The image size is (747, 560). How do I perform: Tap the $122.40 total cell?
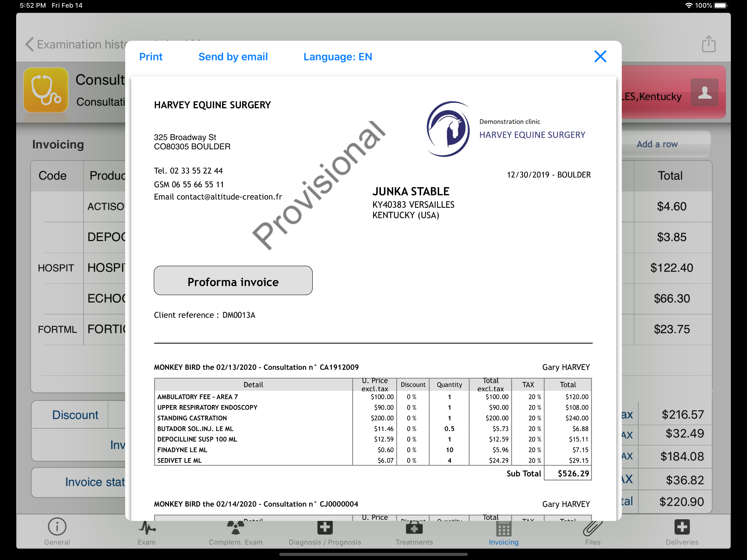(672, 268)
